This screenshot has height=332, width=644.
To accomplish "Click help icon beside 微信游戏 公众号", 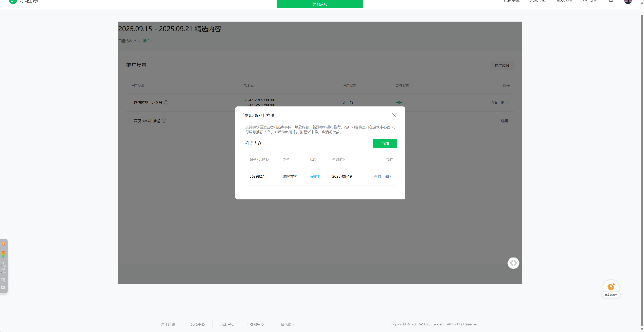I will [166, 102].
